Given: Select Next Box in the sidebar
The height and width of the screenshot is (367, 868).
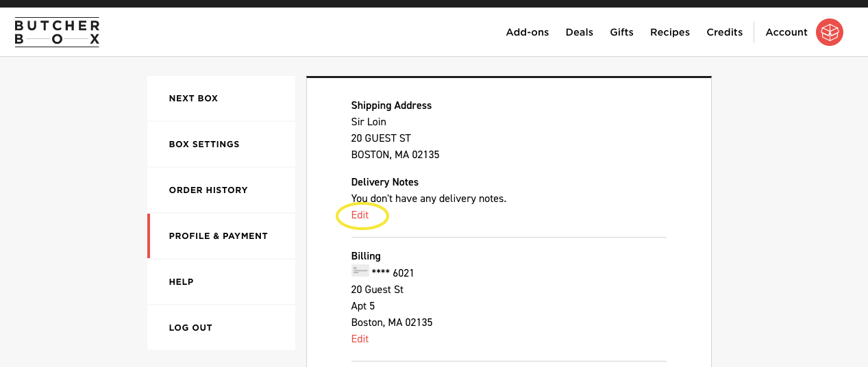Looking at the screenshot, I should click(x=193, y=99).
